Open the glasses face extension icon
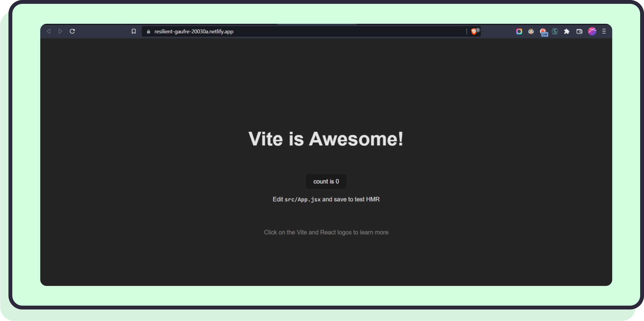Screen dimensions: 644x321 [531, 31]
